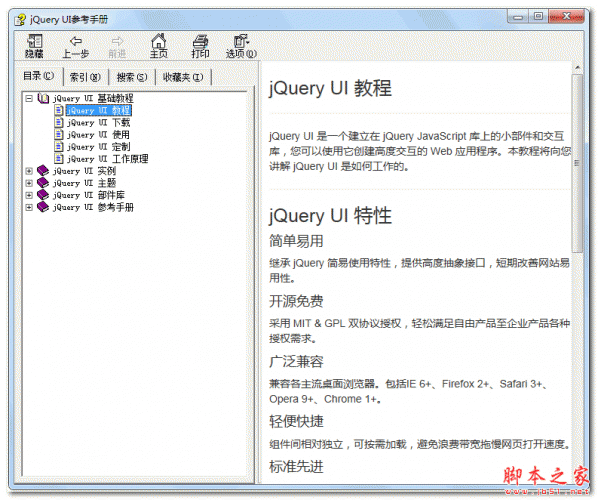Click the 简单易用 subheading
This screenshot has width=598, height=500.
pos(296,241)
